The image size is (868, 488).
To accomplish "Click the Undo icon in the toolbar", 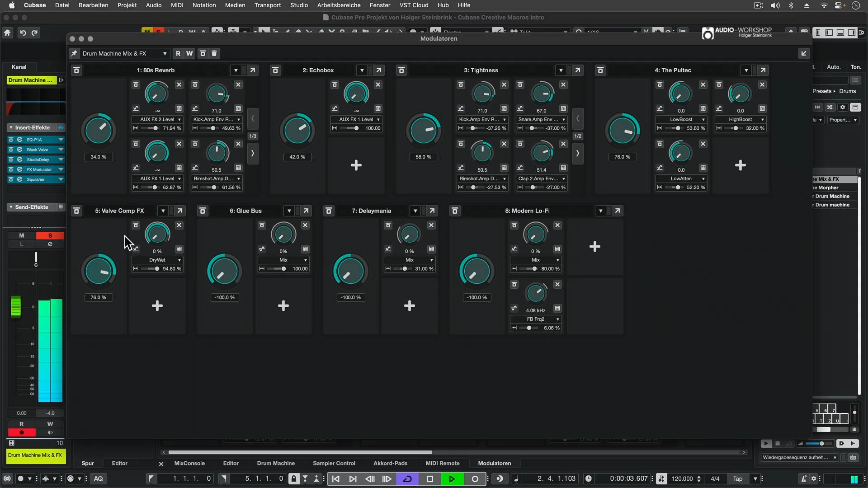I will tap(23, 33).
